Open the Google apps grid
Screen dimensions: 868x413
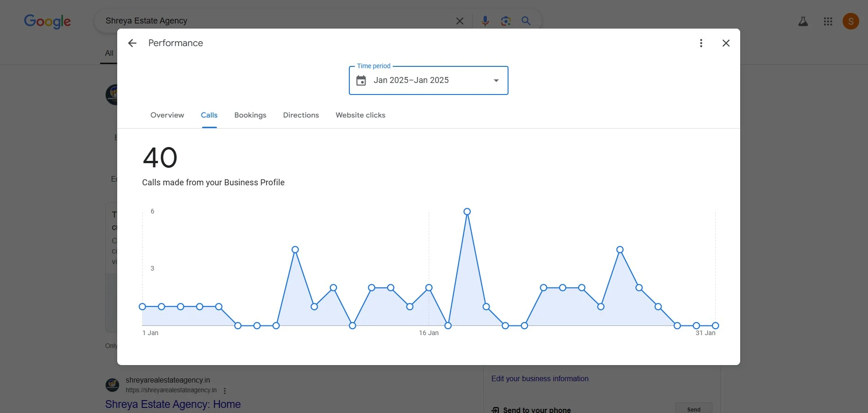828,21
